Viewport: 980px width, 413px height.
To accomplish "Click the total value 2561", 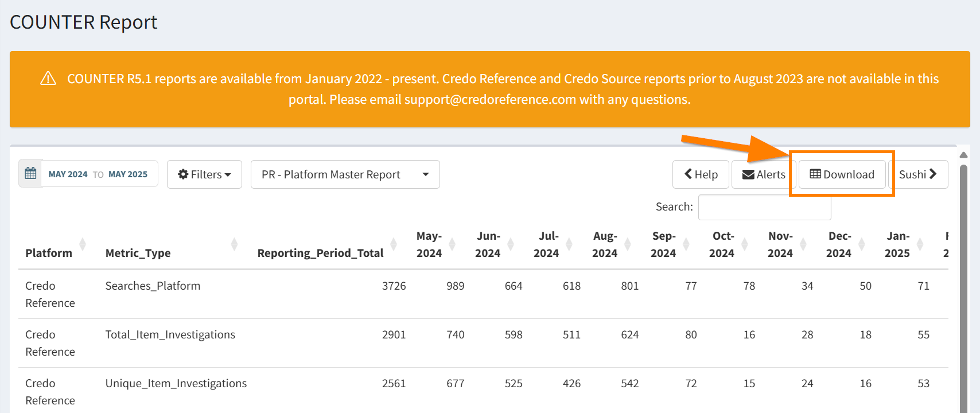I will pyautogui.click(x=394, y=383).
